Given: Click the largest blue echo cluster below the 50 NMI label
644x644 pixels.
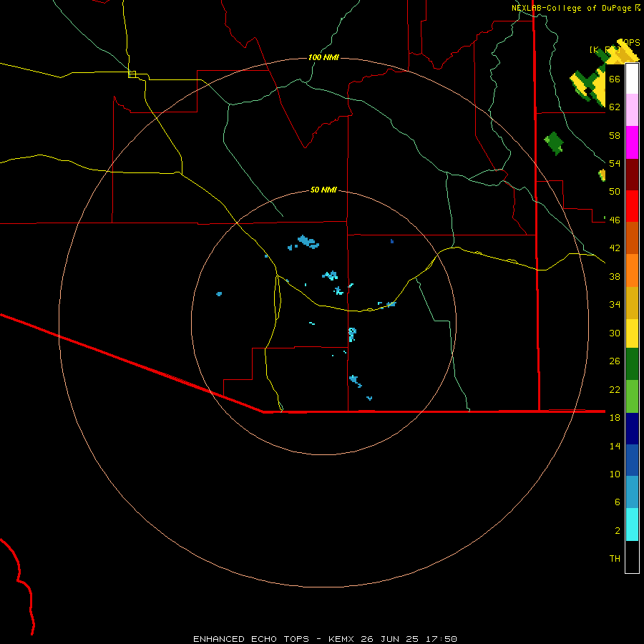Looking at the screenshot, I should (308, 242).
